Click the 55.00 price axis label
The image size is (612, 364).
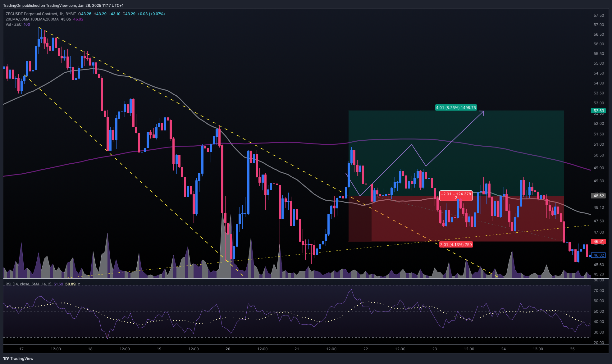click(599, 63)
